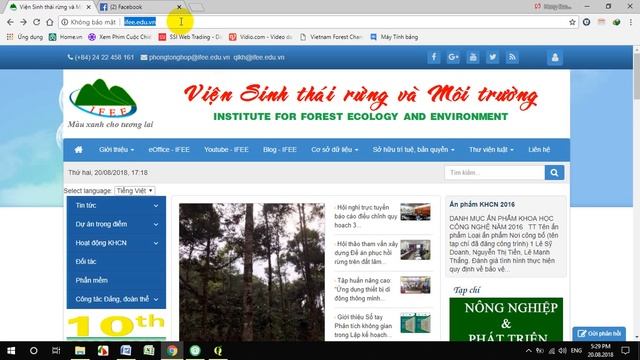The width and height of the screenshot is (640, 360).
Task: Open the Twitter header icon
Action: [493, 57]
